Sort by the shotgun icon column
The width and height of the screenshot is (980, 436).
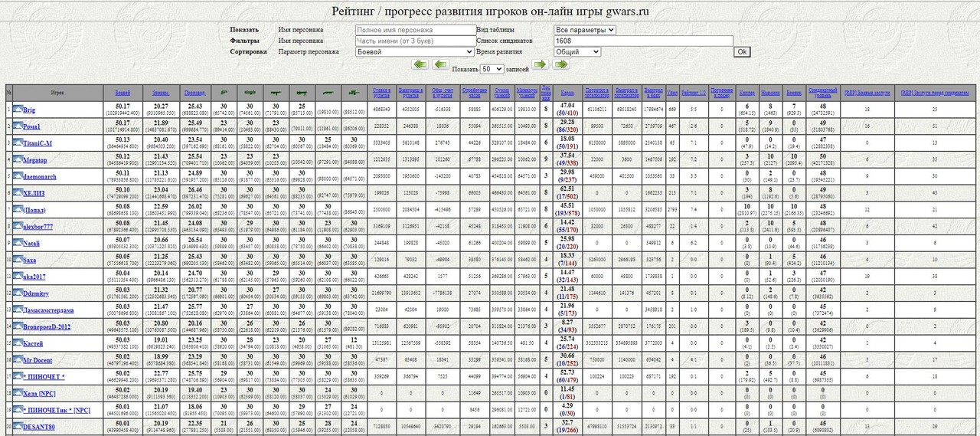point(328,92)
